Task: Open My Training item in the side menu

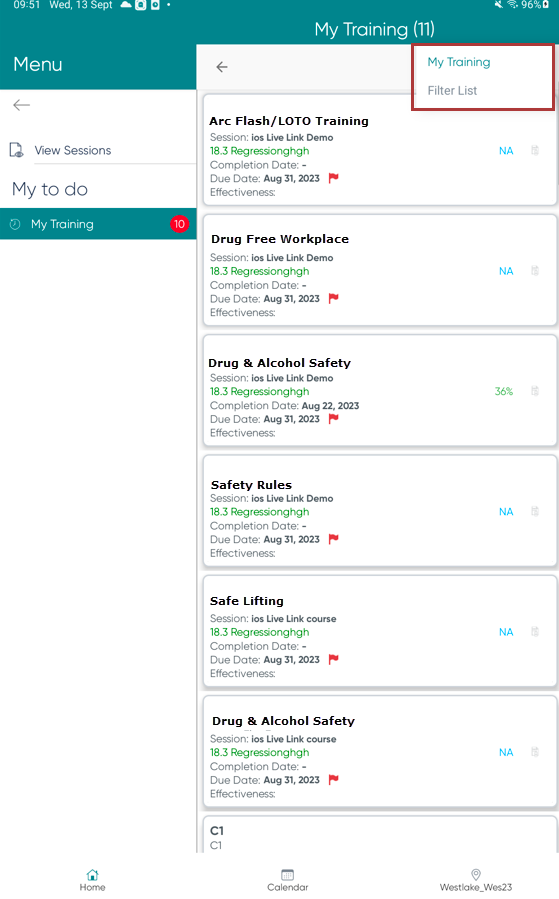Action: point(98,224)
